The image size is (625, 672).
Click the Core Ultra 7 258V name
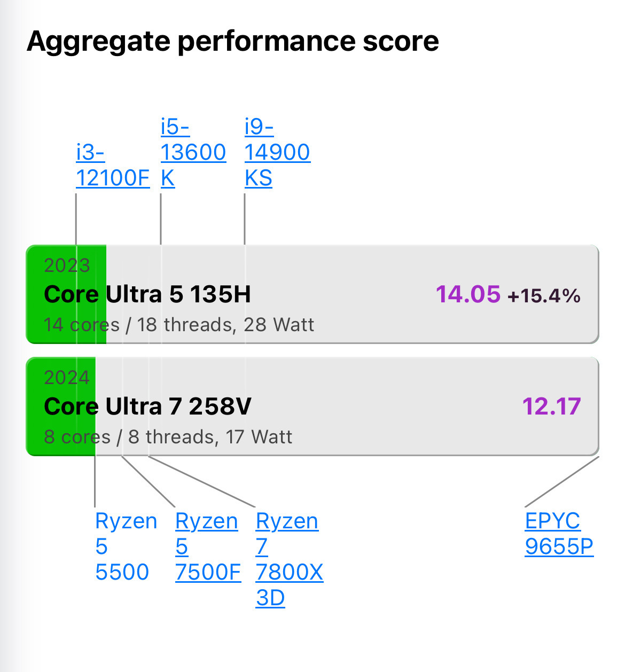[147, 407]
